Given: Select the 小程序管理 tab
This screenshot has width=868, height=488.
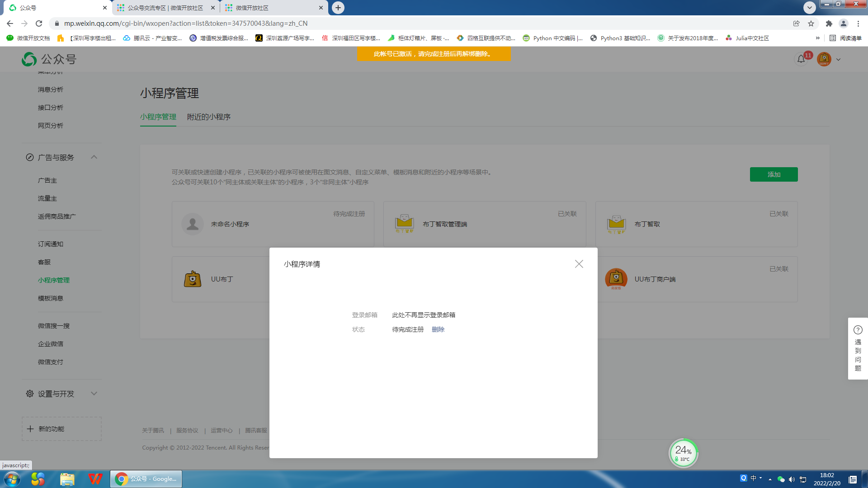Looking at the screenshot, I should pos(158,117).
